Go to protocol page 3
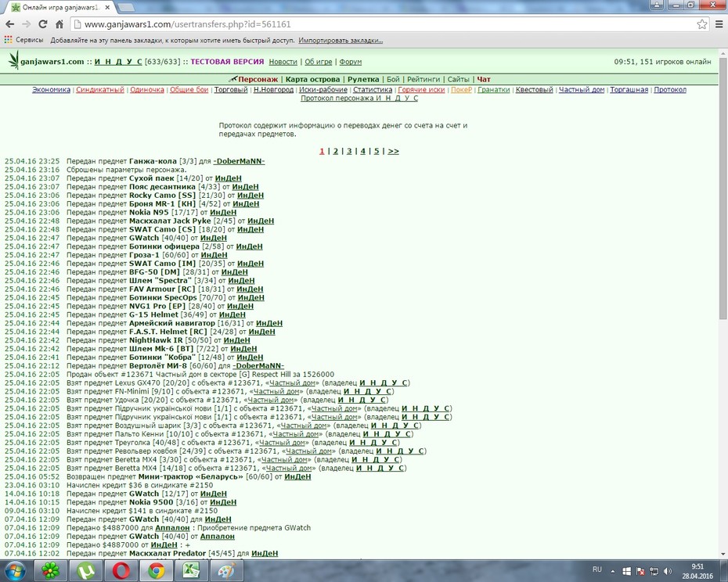Viewport: 728px width, 582px height. point(349,151)
